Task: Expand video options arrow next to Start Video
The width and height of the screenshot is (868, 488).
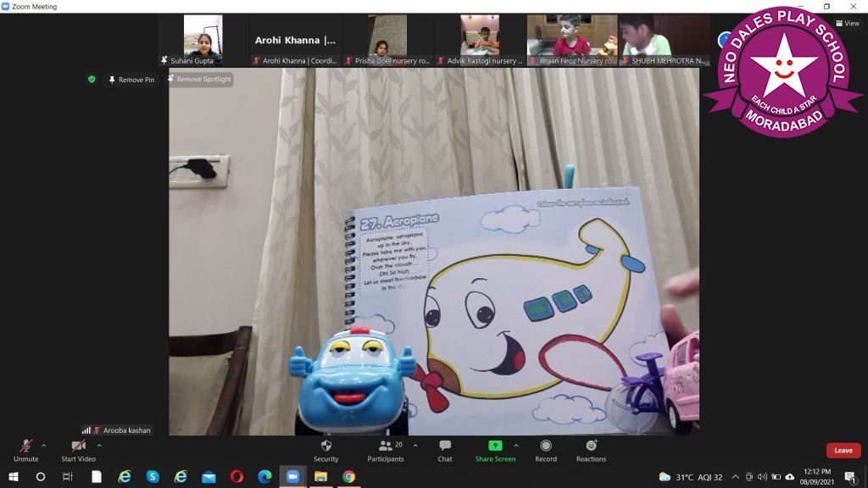Action: (x=99, y=446)
